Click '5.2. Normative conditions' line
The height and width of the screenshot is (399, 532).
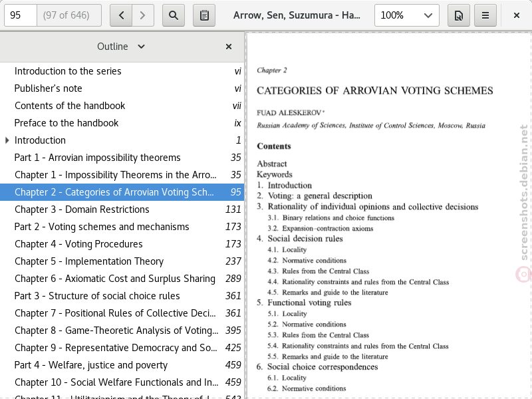click(307, 325)
